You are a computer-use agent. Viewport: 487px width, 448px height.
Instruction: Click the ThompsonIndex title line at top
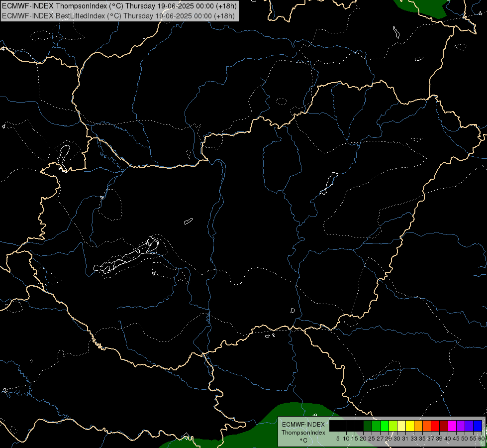tap(119, 5)
